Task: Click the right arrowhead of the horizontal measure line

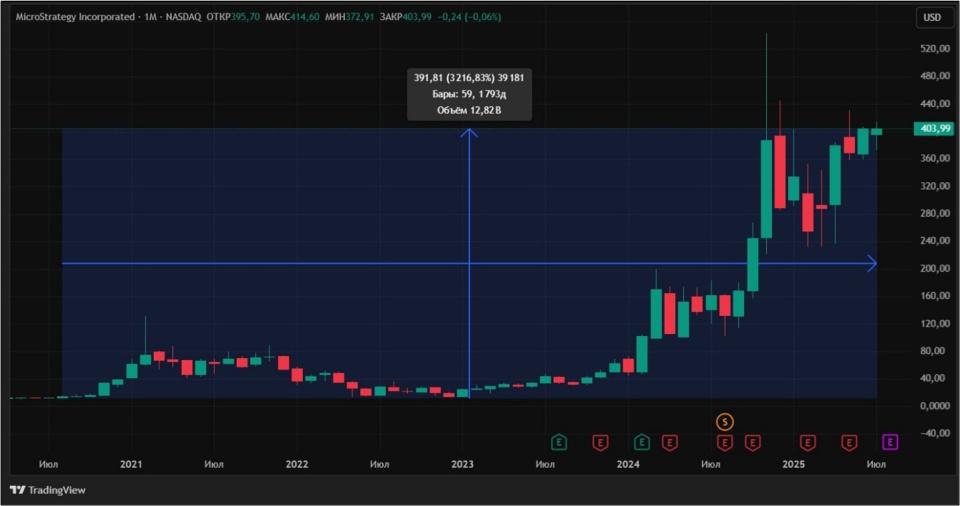Action: click(872, 263)
